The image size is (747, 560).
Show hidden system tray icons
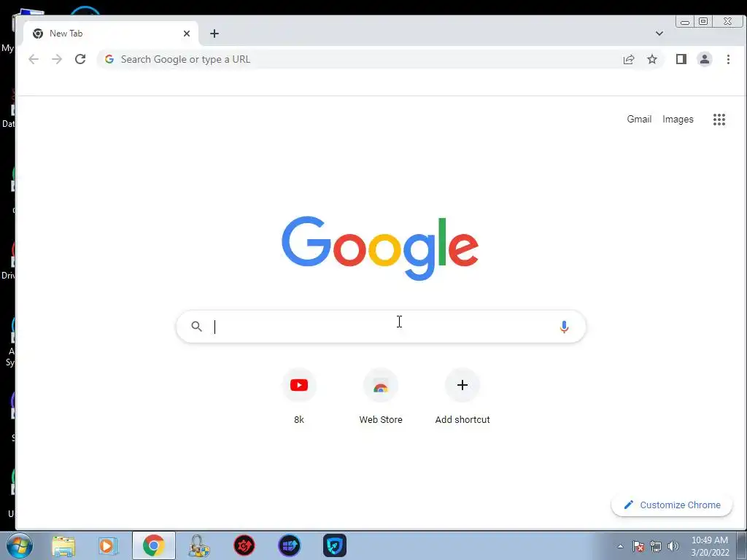620,546
